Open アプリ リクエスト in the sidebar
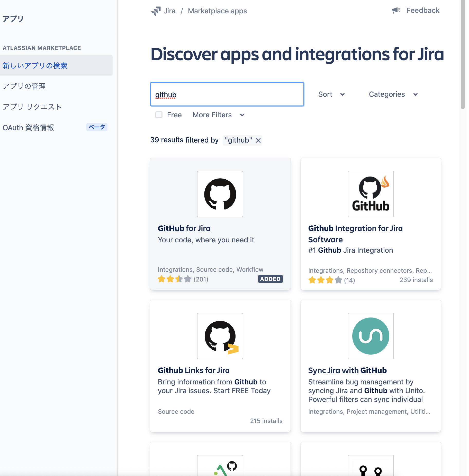This screenshot has width=469, height=476. (x=32, y=107)
